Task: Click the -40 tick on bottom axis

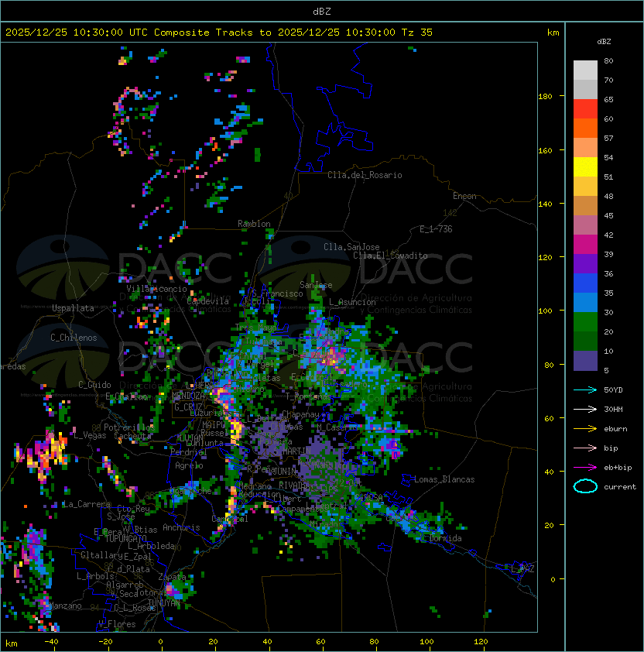Action: click(52, 642)
